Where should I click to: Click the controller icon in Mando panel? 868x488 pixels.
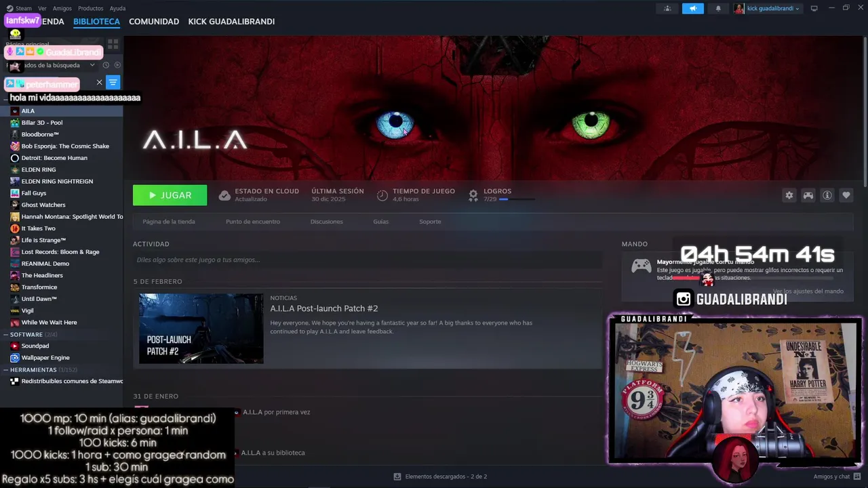pyautogui.click(x=642, y=266)
